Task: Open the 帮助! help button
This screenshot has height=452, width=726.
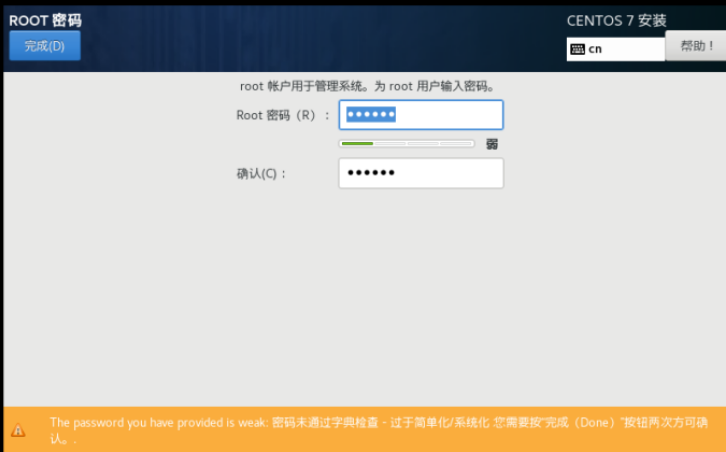Action: click(696, 46)
